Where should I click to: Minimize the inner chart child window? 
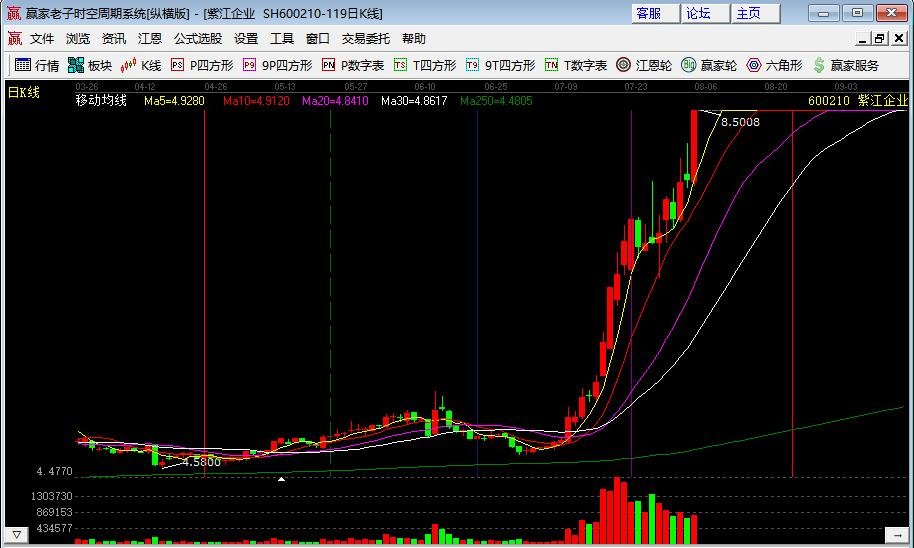click(863, 38)
